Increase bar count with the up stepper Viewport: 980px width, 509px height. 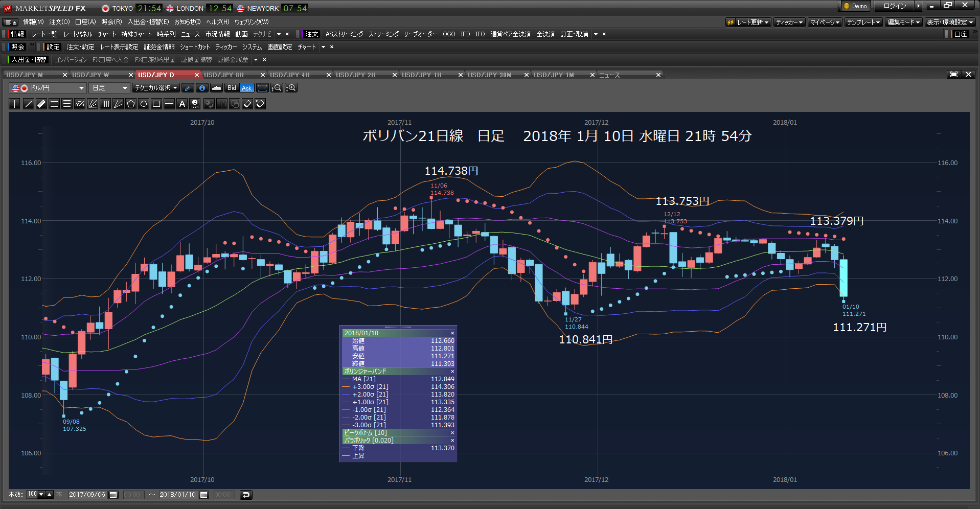[x=50, y=495]
